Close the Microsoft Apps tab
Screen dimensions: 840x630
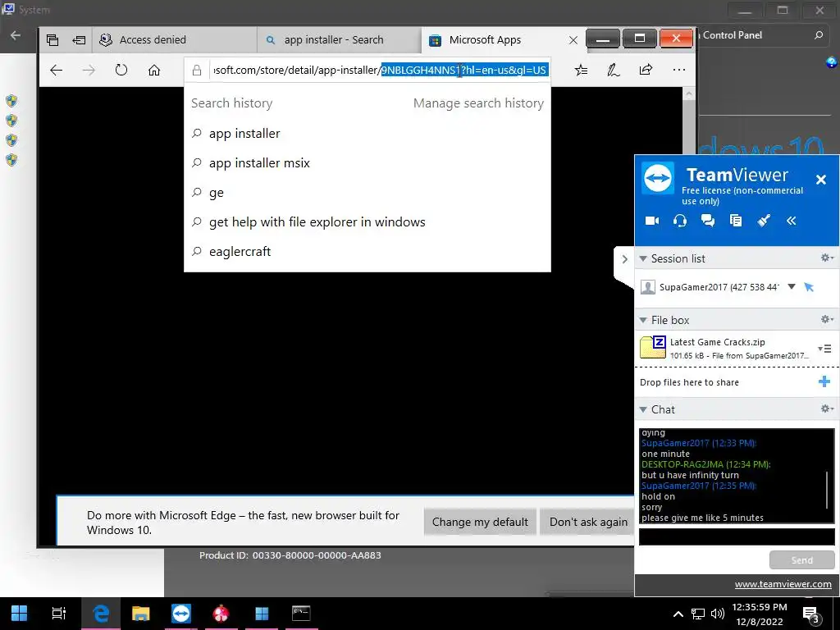point(573,40)
